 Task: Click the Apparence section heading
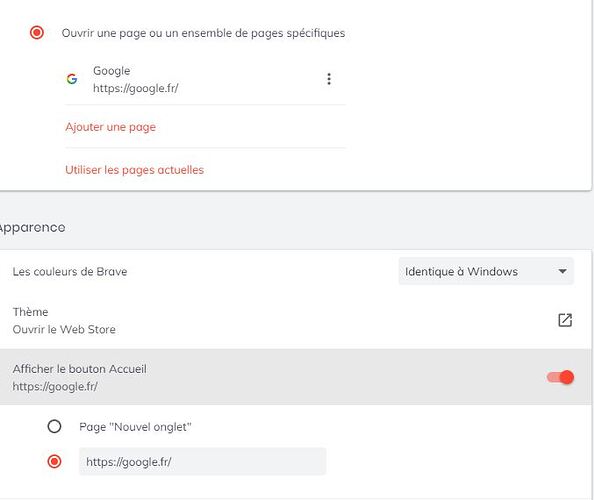(33, 227)
